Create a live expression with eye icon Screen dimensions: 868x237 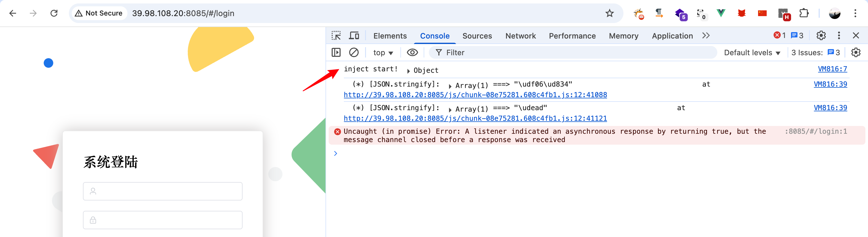point(412,52)
